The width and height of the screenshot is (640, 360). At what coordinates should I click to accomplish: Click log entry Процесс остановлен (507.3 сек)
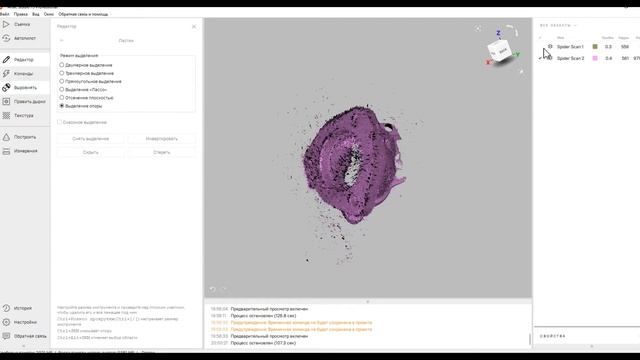pos(263,343)
